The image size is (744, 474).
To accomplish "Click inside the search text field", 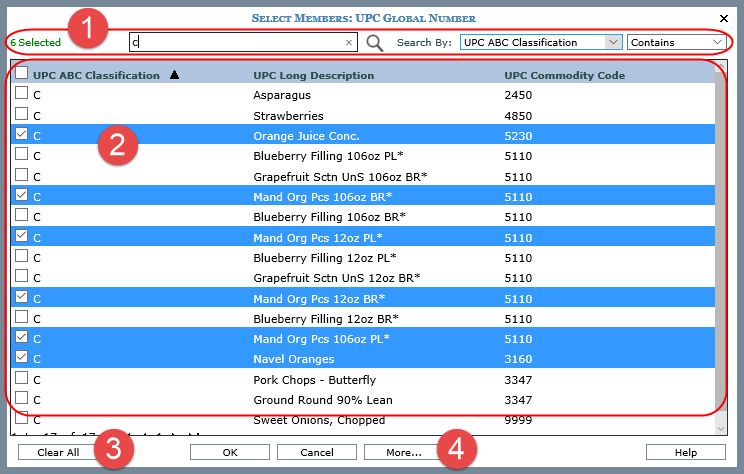I will pos(240,43).
